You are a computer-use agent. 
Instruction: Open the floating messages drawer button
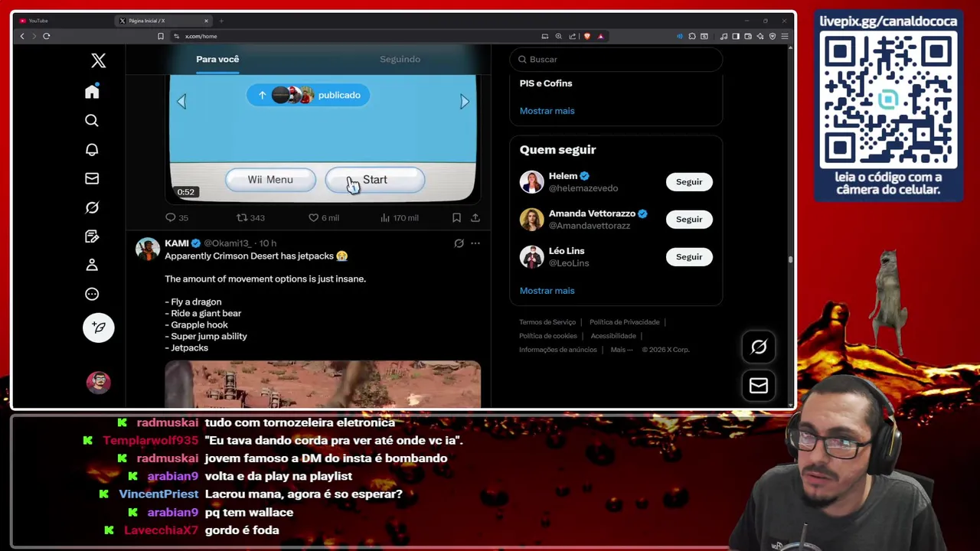[x=759, y=386]
